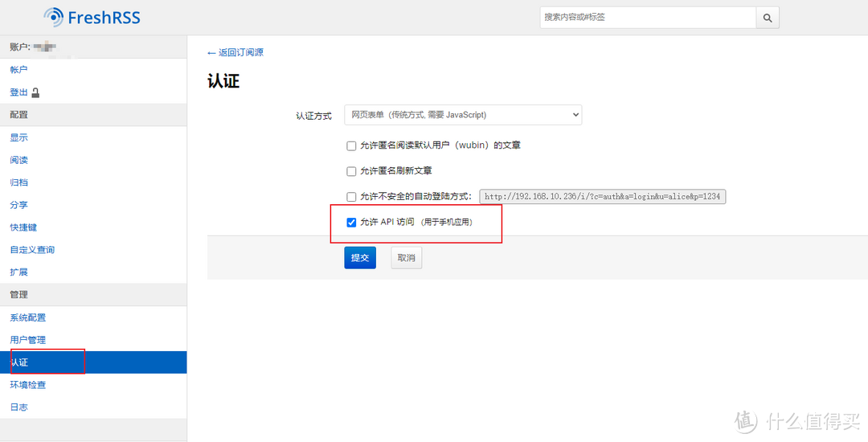Open the 扩展 extensions page
868x442 pixels.
(18, 272)
